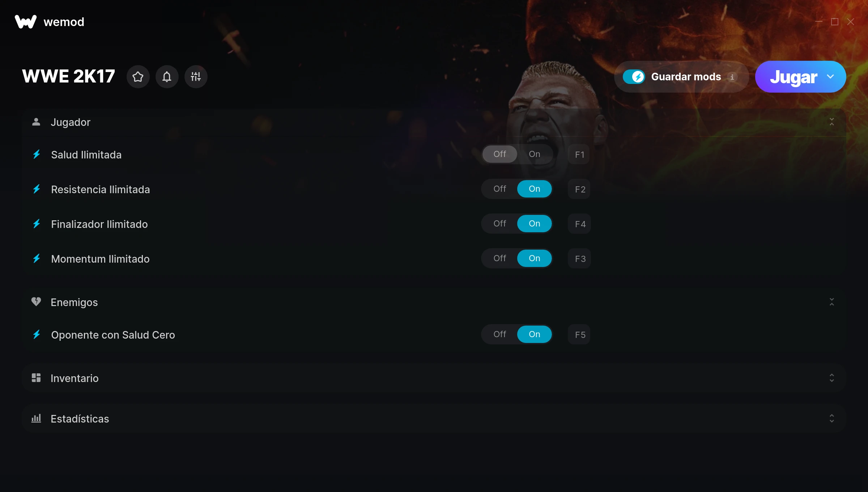Click the broken heart Enemigos icon
The image size is (868, 492).
point(36,302)
